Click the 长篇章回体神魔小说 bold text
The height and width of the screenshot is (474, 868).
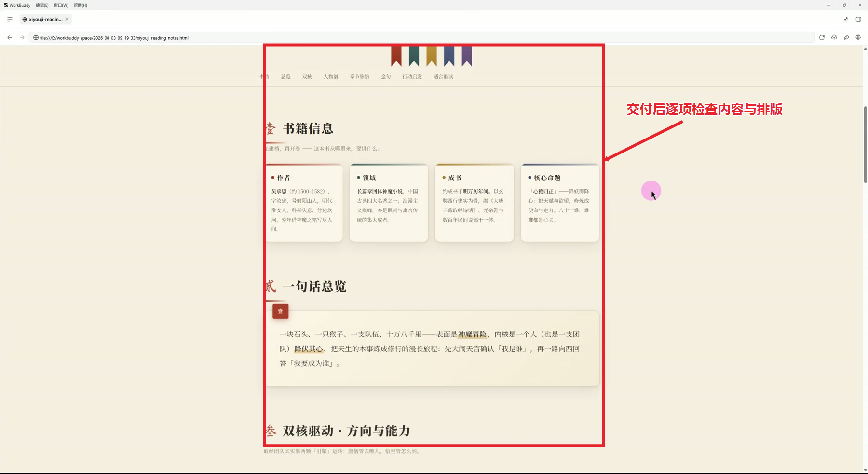click(380, 192)
